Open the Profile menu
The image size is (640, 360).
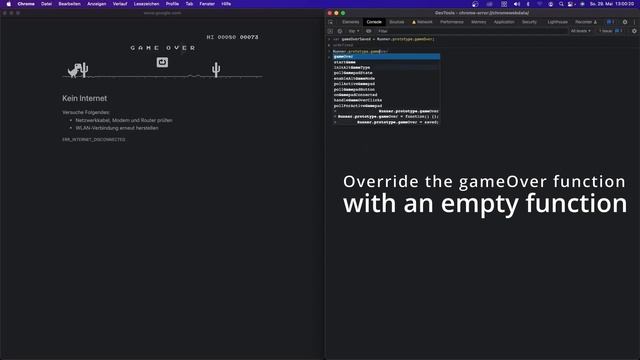tap(172, 4)
